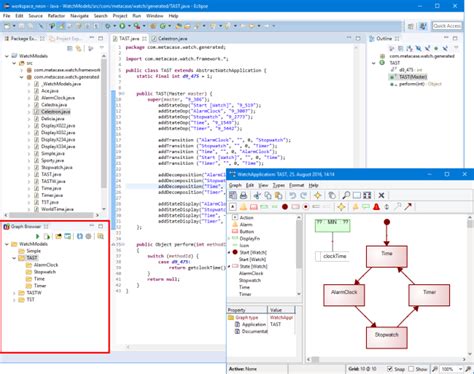This screenshot has width=474, height=374.
Task: Click the printer icon in WatchApplication window
Action: (243, 195)
